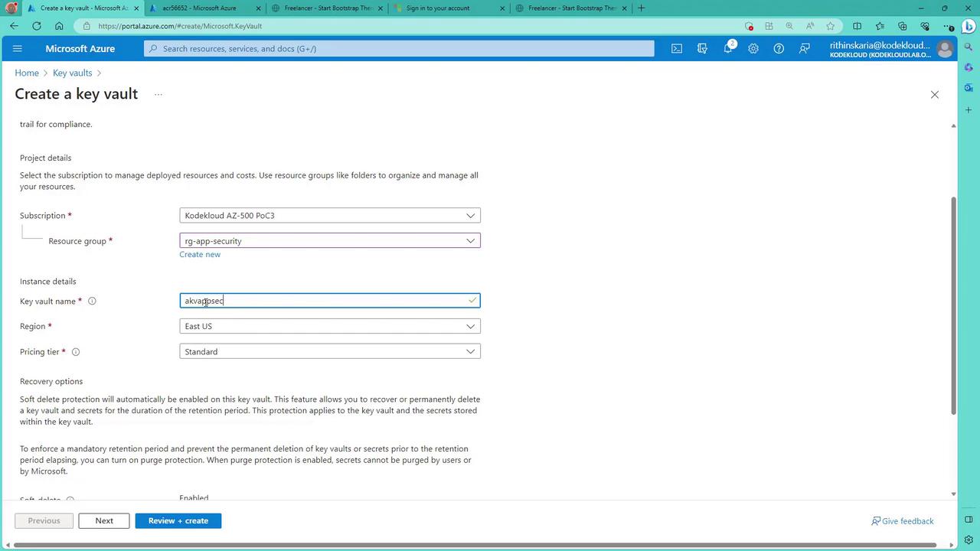Image resolution: width=980 pixels, height=551 pixels.
Task: Switch to the Sign in to your account tab
Action: click(450, 8)
